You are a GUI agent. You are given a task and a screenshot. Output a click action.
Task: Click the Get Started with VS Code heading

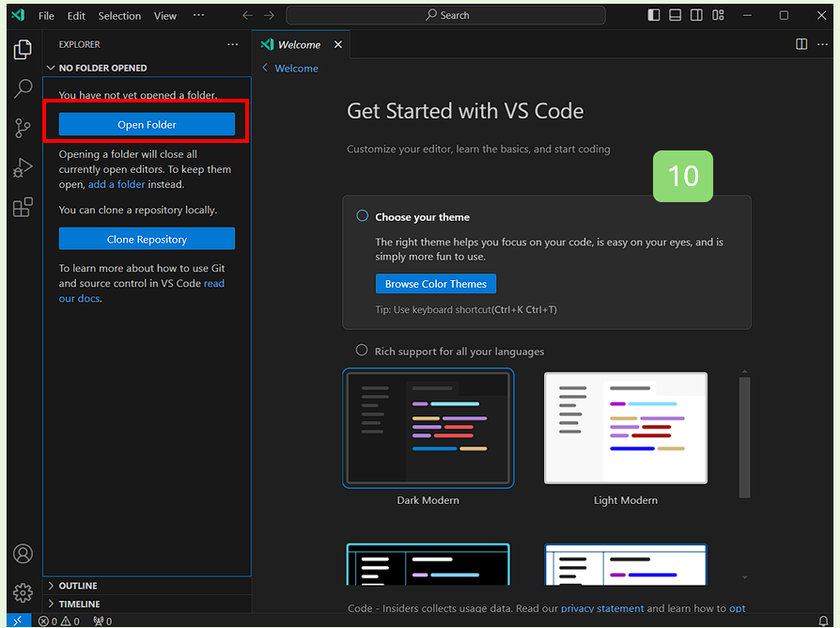[x=465, y=111]
